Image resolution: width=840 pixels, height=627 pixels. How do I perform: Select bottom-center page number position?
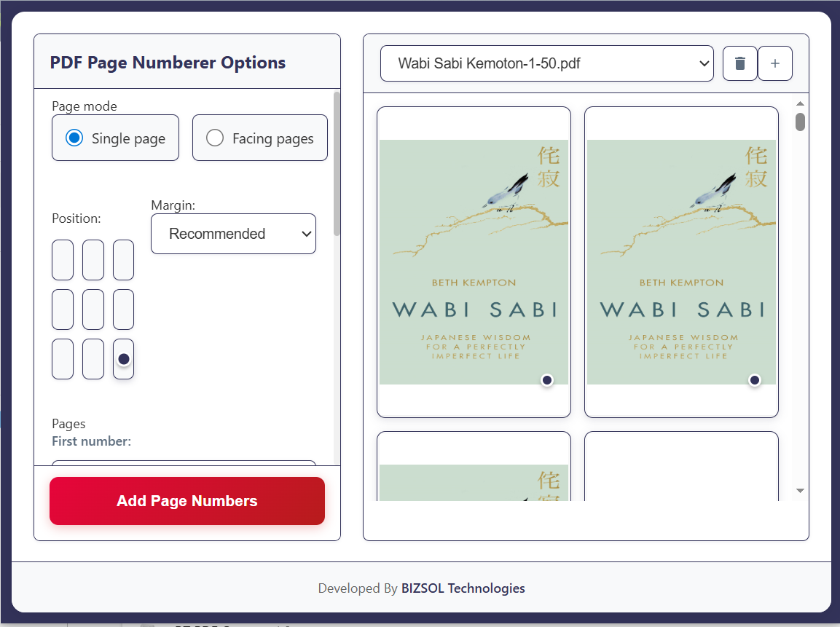[93, 359]
